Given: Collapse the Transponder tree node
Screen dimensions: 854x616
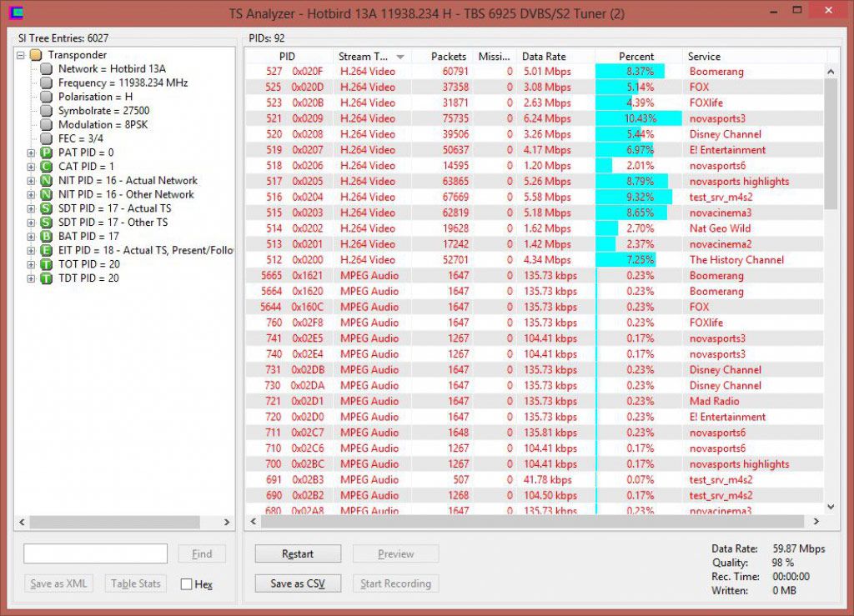Looking at the screenshot, I should pos(21,55).
